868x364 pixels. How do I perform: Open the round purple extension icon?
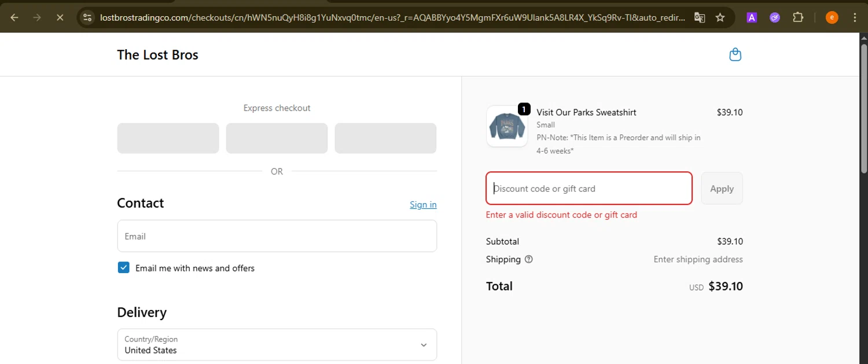coord(775,17)
